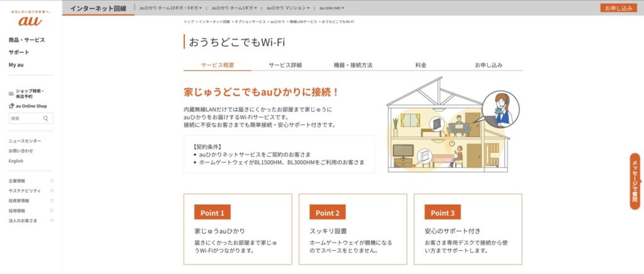Expand auひかり ホーム1ギガ dropdown
The height and width of the screenshot is (274, 644).
point(234,8)
